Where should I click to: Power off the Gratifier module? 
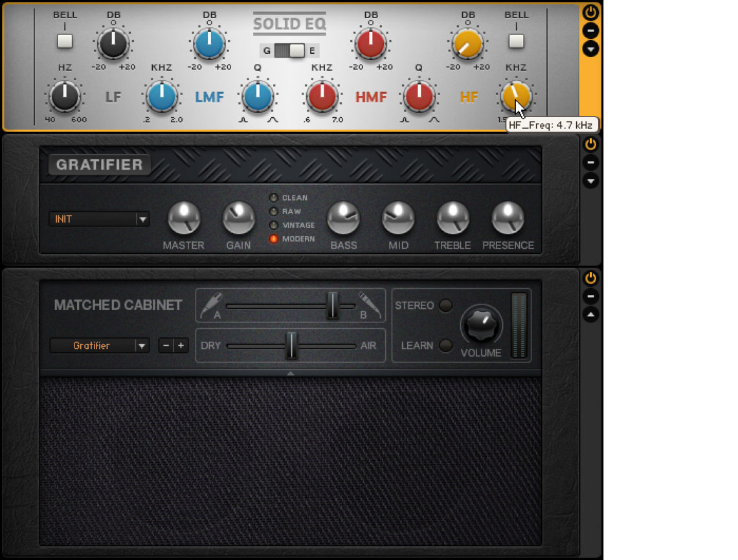590,144
